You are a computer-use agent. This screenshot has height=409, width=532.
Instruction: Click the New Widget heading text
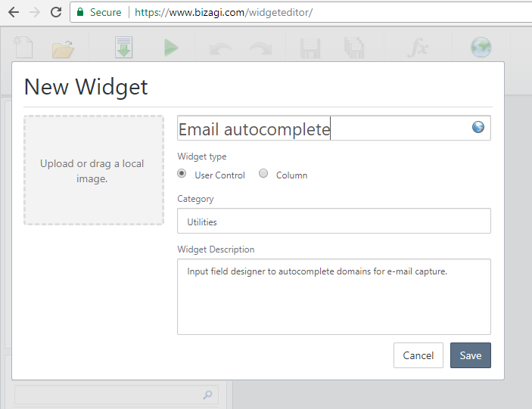(x=86, y=87)
